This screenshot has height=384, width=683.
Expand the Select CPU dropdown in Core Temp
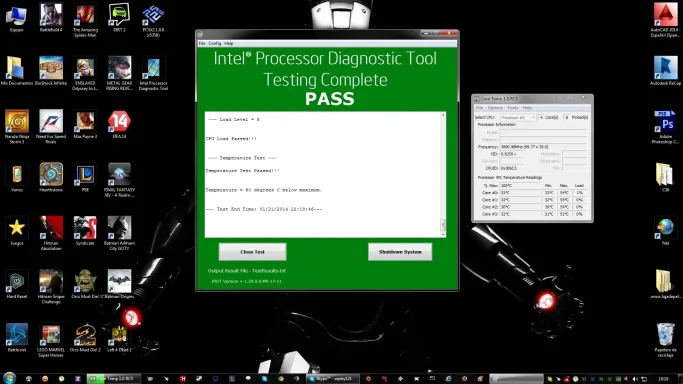[x=518, y=118]
